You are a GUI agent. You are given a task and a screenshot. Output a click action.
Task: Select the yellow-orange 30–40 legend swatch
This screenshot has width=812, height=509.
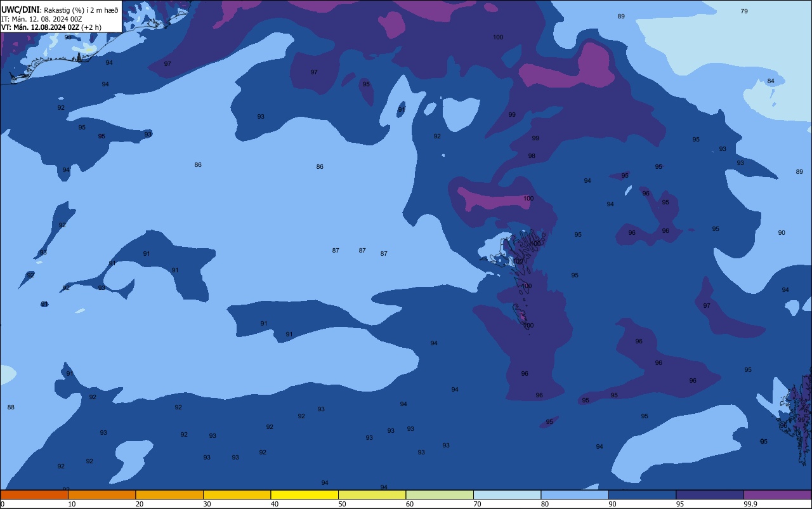(237, 494)
